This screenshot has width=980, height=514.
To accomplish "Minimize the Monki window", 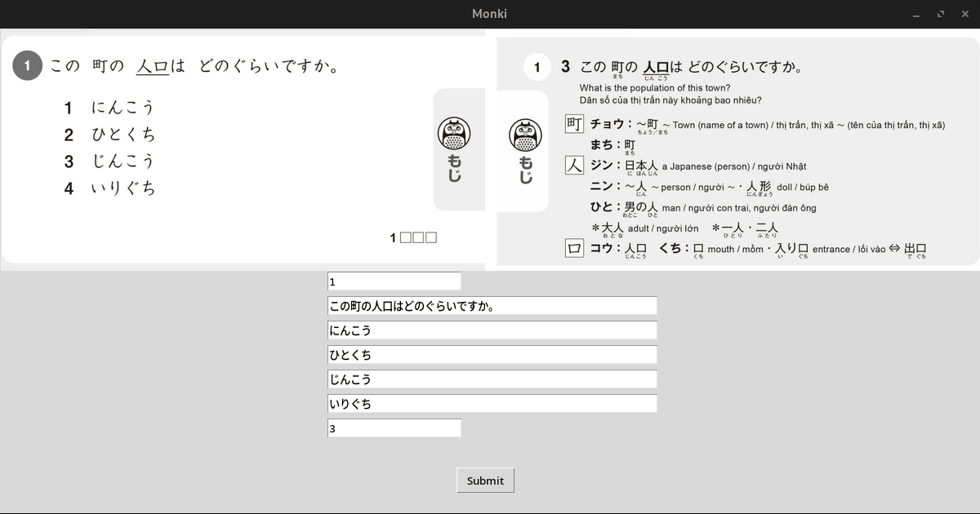I will 917,14.
